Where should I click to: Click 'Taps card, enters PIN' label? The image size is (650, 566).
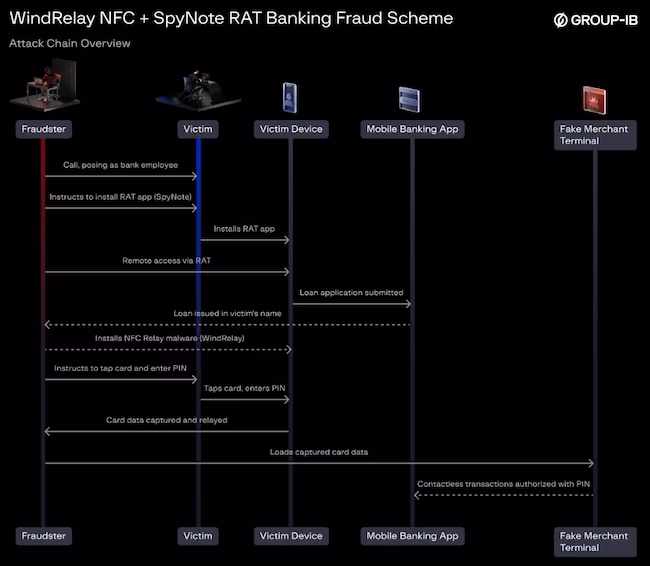[245, 389]
